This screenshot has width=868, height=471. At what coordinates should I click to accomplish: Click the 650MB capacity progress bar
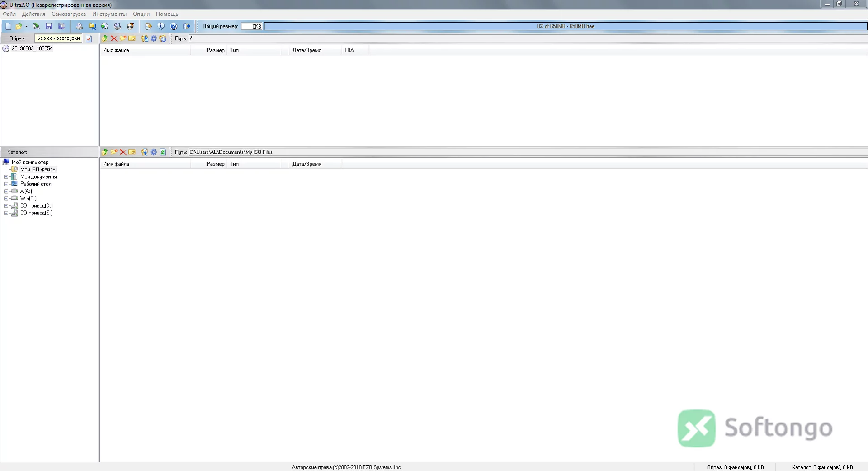tap(566, 26)
